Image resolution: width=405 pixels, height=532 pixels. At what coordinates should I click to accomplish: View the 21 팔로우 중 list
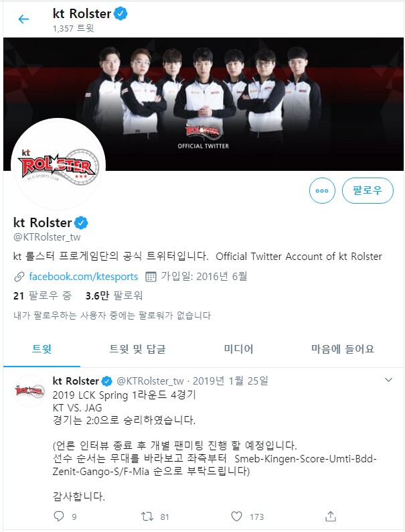[42, 296]
